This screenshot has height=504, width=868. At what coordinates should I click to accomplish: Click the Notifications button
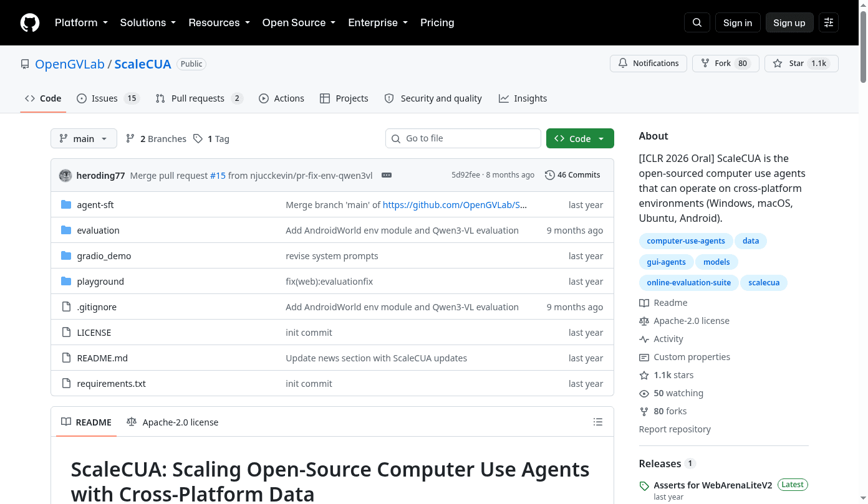[649, 64]
